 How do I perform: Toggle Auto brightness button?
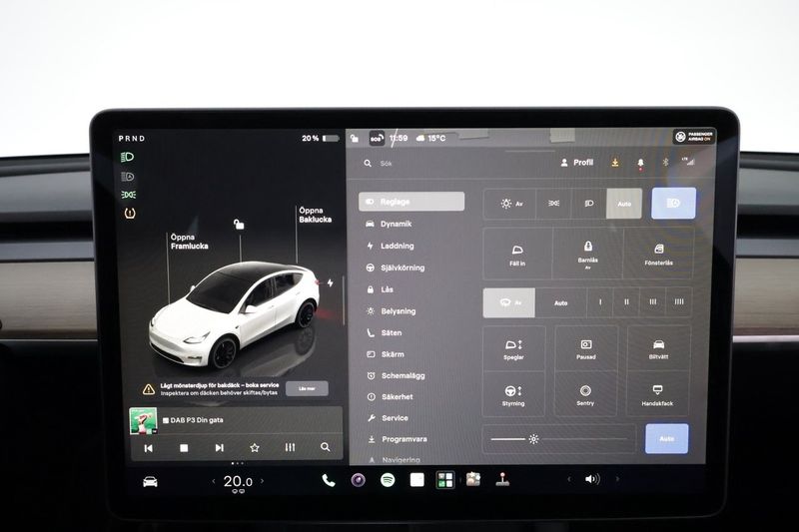coord(666,438)
